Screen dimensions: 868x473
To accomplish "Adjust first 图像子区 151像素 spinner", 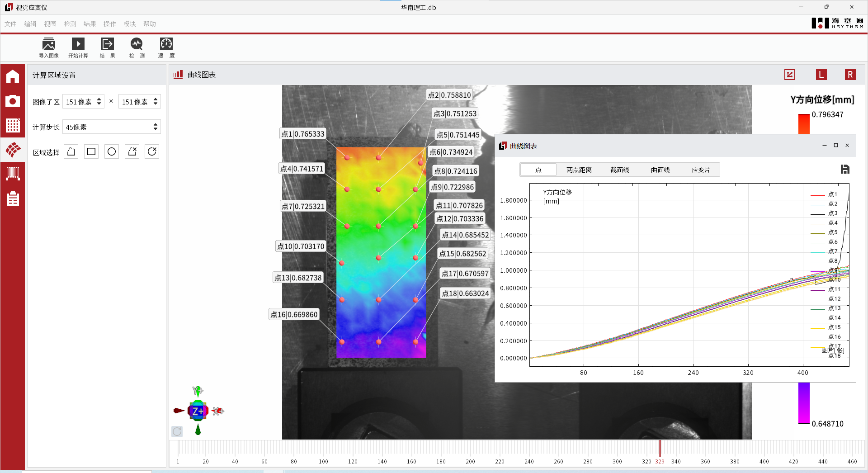I will pos(99,102).
